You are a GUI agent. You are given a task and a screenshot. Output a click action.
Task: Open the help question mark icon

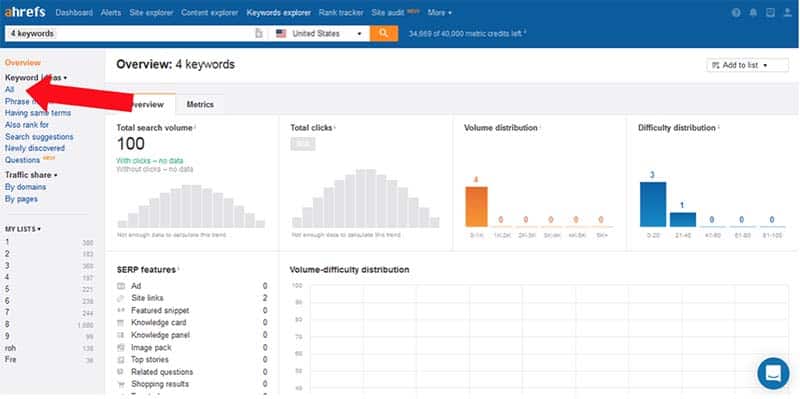click(x=736, y=13)
